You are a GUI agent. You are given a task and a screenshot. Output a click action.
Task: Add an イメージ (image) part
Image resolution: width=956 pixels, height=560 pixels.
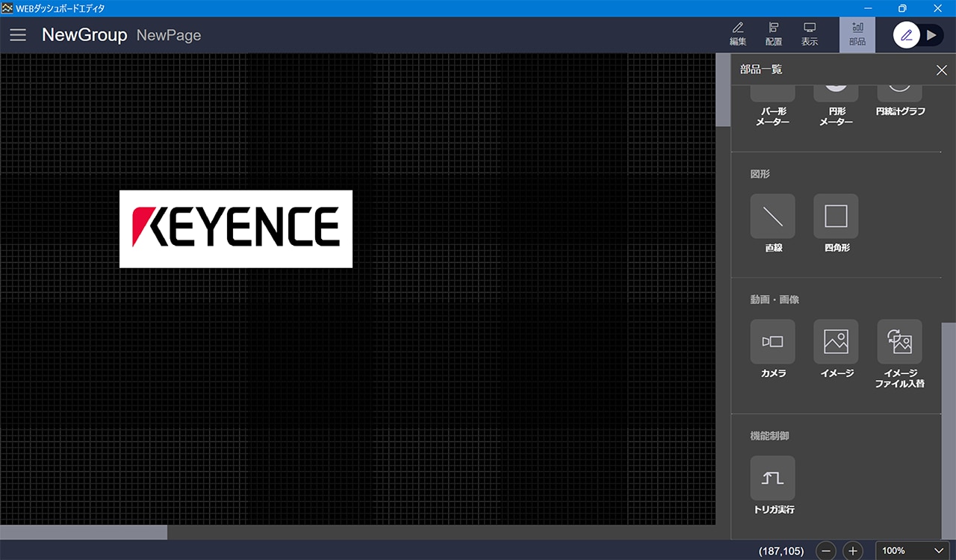(836, 342)
